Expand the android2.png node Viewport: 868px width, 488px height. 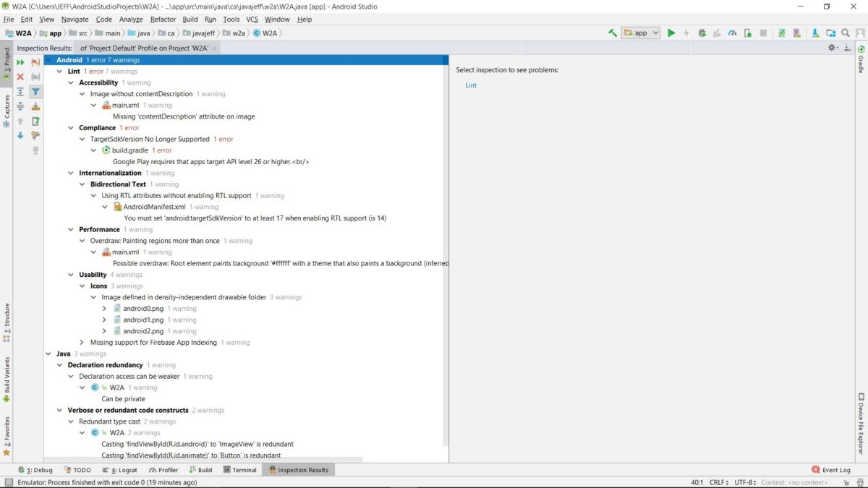pos(105,331)
